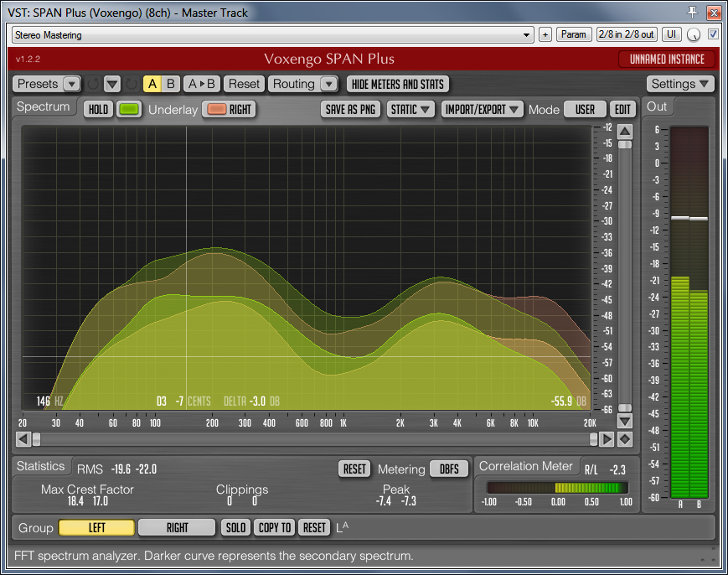Viewport: 728px width, 575px height.
Task: Click HIDE METERS AND STATS
Action: (x=398, y=84)
